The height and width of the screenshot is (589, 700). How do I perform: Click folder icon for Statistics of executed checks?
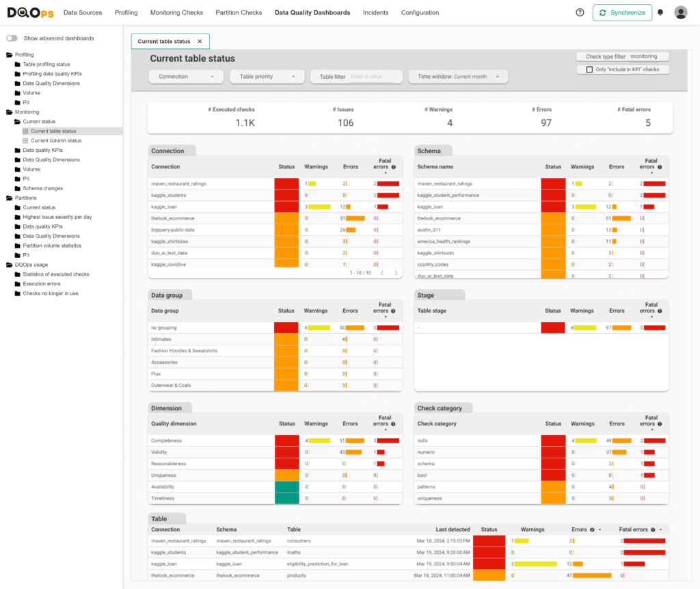coord(17,274)
